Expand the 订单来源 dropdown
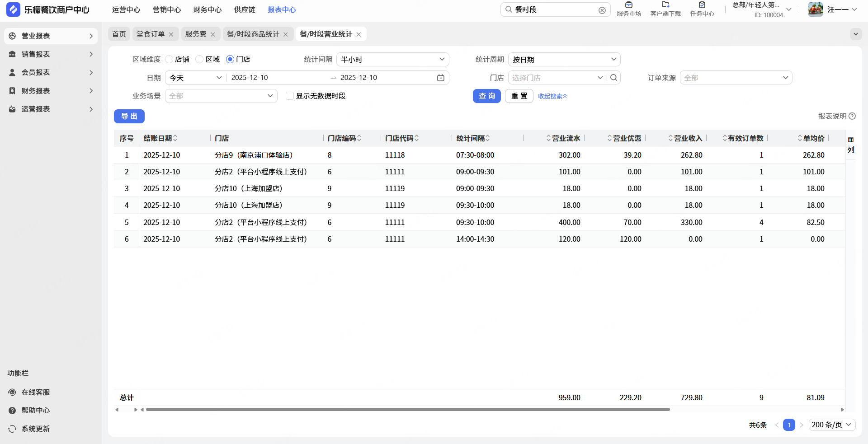Image resolution: width=868 pixels, height=444 pixels. point(735,78)
